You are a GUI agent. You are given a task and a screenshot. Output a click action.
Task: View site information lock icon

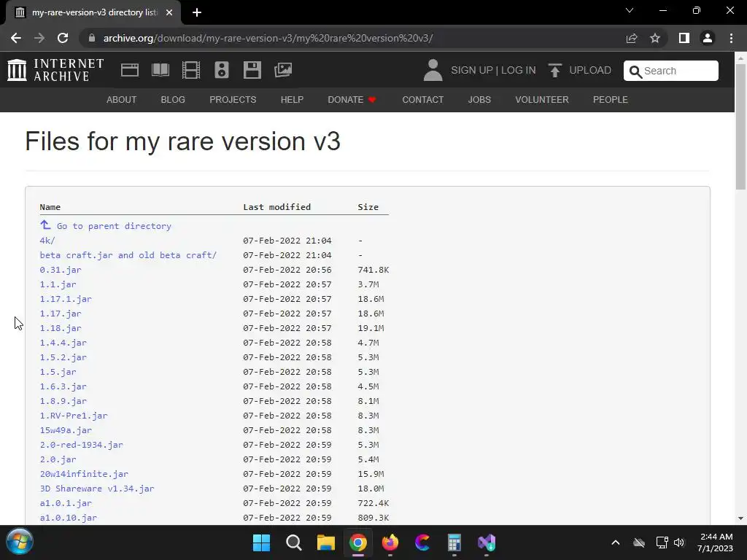(92, 38)
